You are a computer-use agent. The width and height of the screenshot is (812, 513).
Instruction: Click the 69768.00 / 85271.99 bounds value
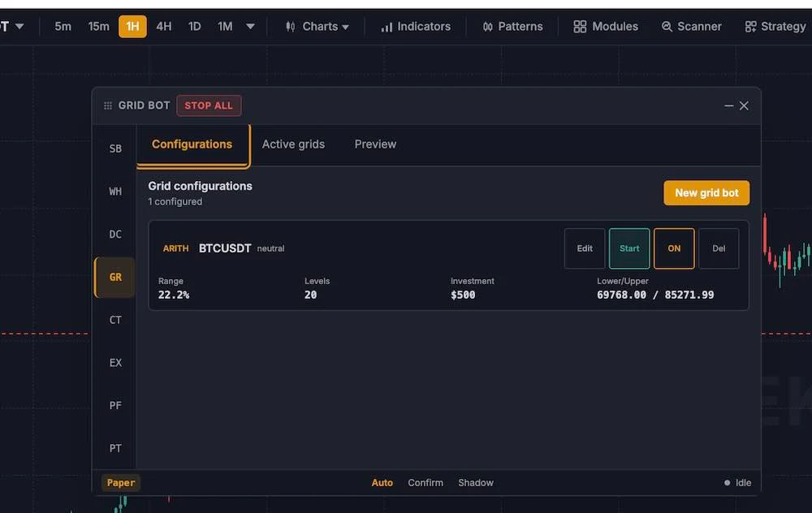point(655,295)
